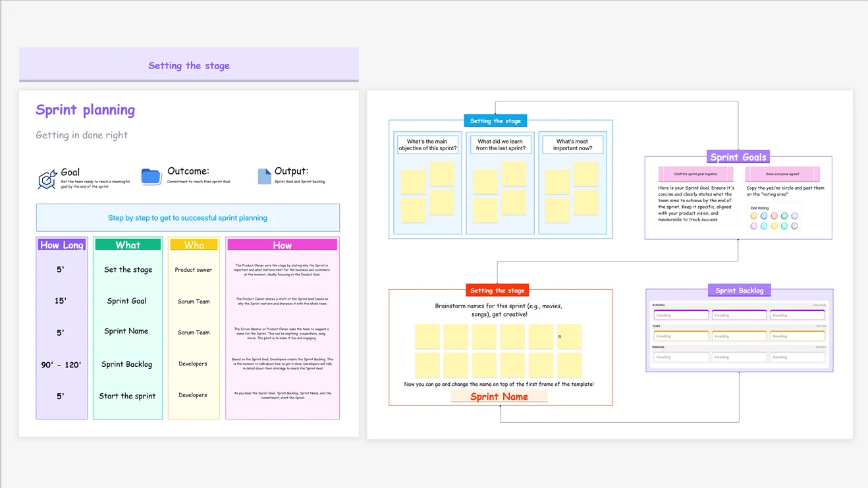The height and width of the screenshot is (488, 868).
Task: Click the Sprint planning title
Action: point(86,110)
